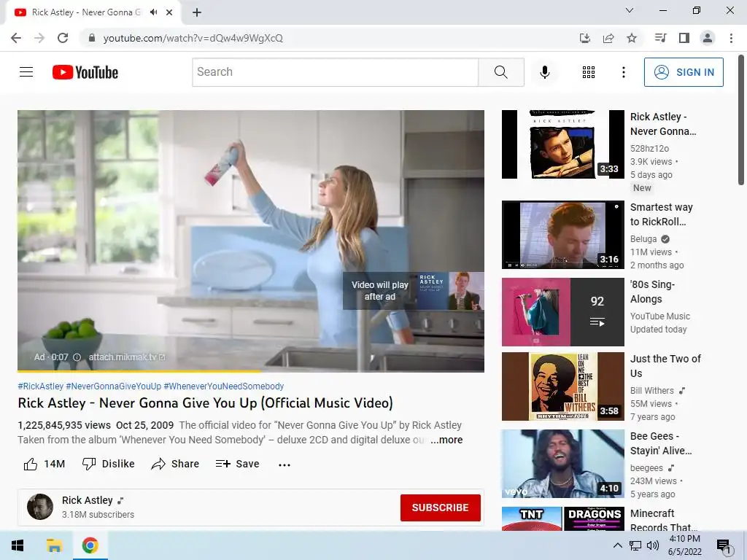Open the Windows notification center
747x560 pixels.
(724, 547)
